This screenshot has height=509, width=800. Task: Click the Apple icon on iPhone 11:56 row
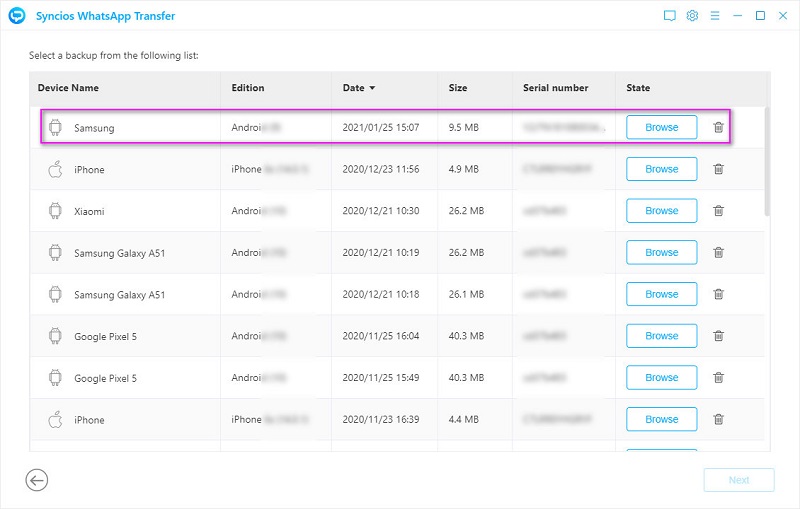click(55, 169)
